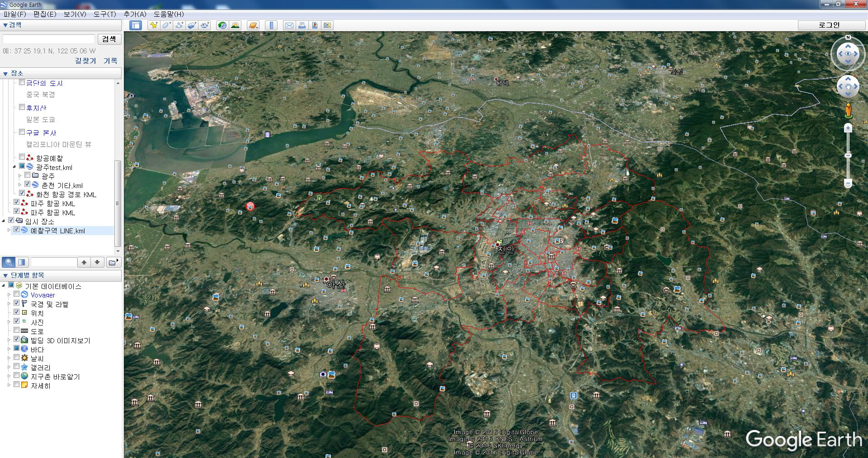Uncheck the 위치 layer checkbox
The width and height of the screenshot is (868, 458).
pos(17,312)
